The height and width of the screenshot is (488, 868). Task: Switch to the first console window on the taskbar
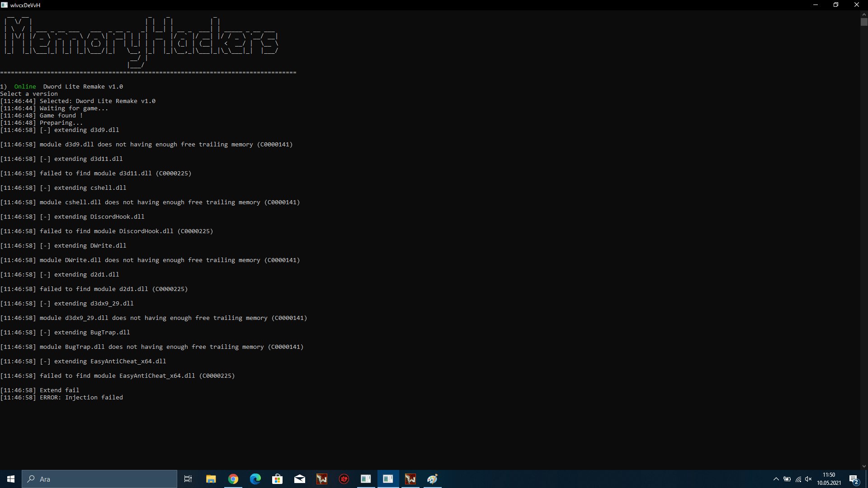coord(366,479)
